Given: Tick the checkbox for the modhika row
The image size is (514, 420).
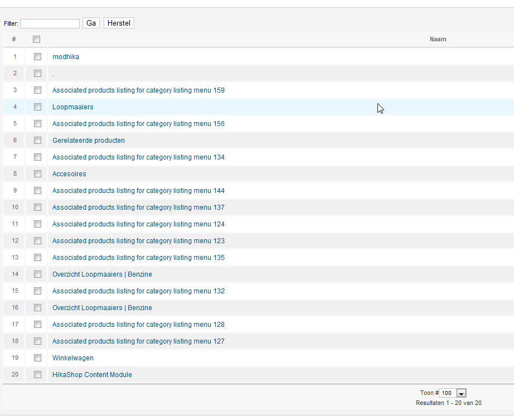Looking at the screenshot, I should pyautogui.click(x=38, y=56).
